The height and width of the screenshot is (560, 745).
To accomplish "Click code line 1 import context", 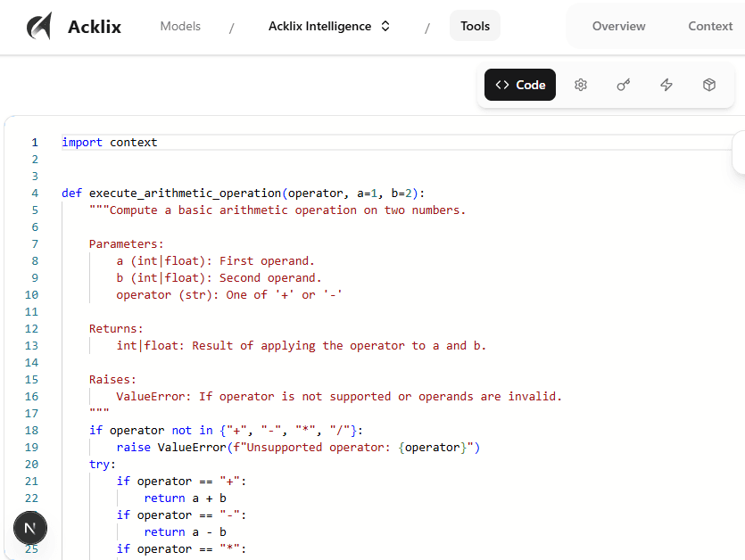I will pos(110,143).
